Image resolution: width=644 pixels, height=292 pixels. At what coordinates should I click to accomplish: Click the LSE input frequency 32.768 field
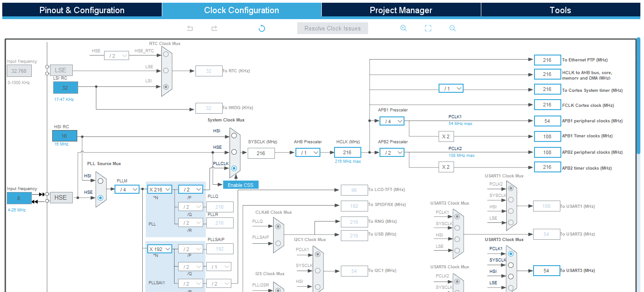[x=19, y=70]
